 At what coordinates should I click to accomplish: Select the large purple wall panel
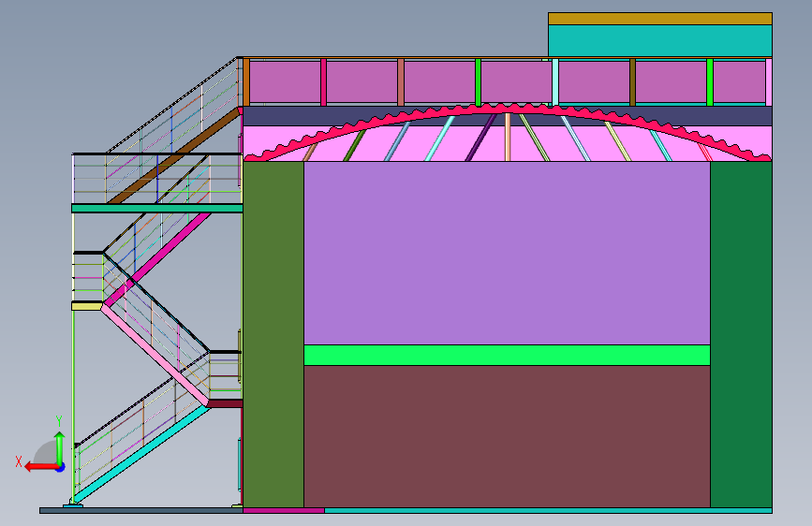[507, 253]
